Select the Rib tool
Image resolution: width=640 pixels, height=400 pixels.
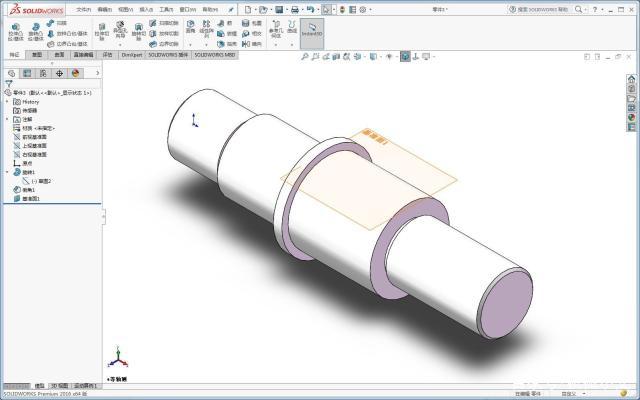pos(225,23)
